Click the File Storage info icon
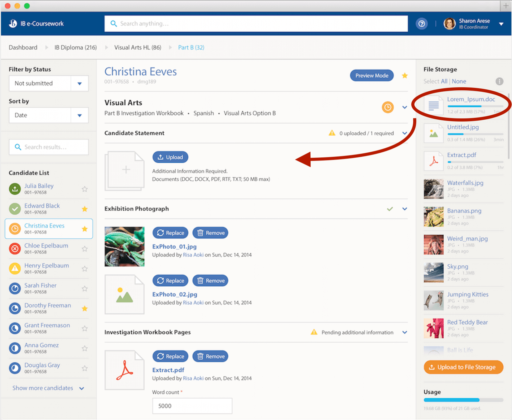The width and height of the screenshot is (512, 420). tap(499, 81)
